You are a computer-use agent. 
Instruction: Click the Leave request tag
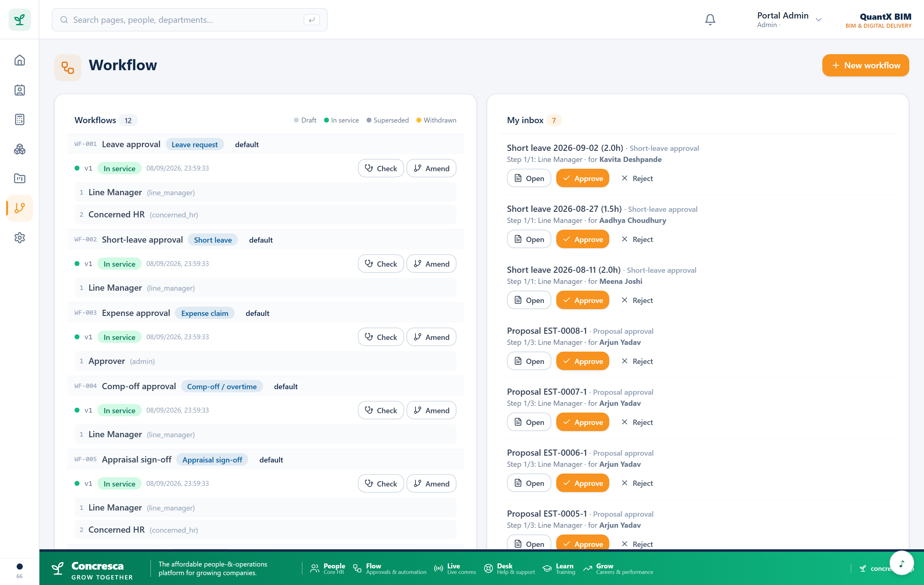point(195,144)
